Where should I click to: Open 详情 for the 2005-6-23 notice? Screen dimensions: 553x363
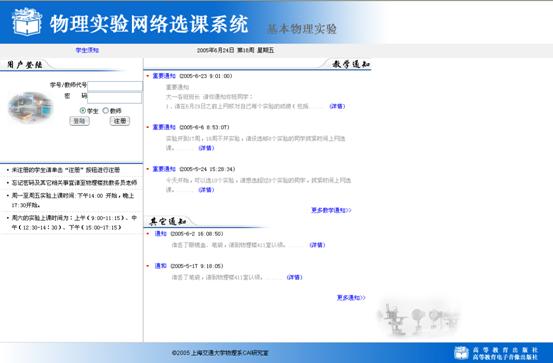[x=337, y=106]
